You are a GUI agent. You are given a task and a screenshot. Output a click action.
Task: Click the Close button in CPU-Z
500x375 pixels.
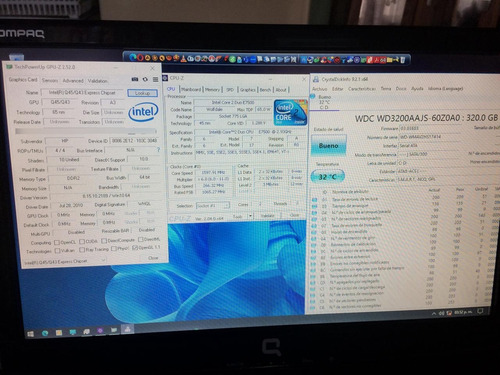(x=294, y=215)
